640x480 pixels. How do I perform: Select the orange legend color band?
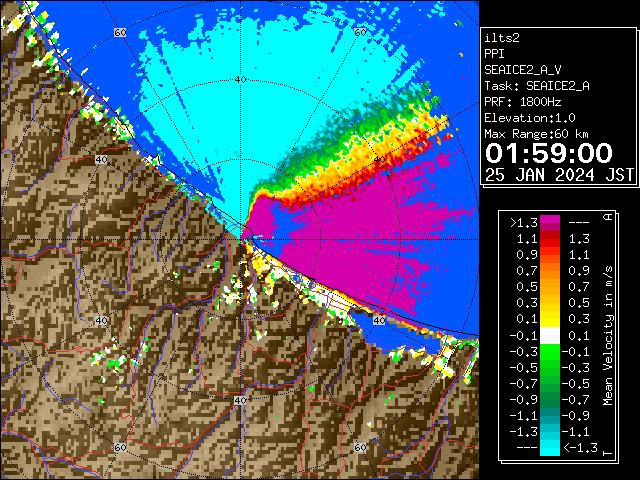point(550,271)
